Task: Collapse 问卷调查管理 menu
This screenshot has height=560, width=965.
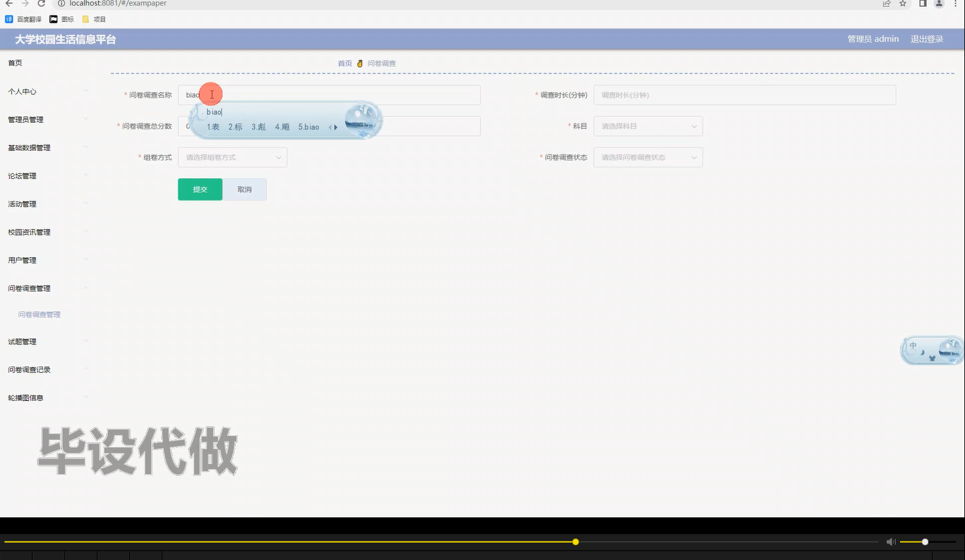Action: pyautogui.click(x=48, y=288)
